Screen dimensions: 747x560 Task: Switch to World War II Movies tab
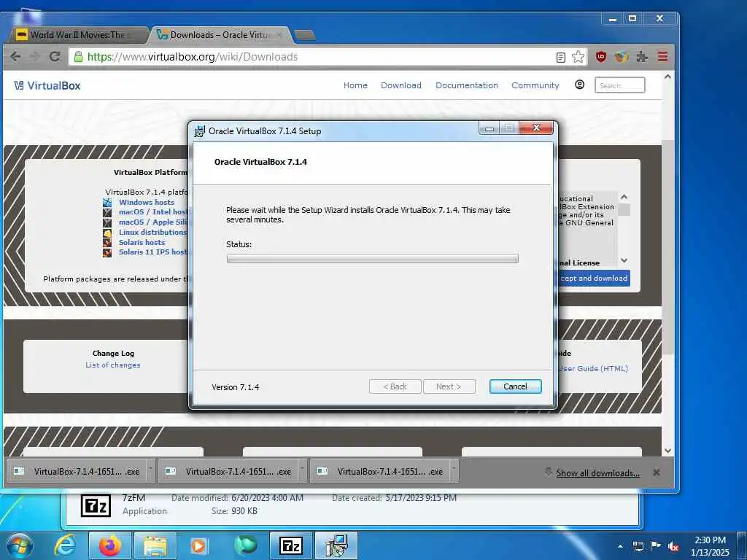point(78,35)
